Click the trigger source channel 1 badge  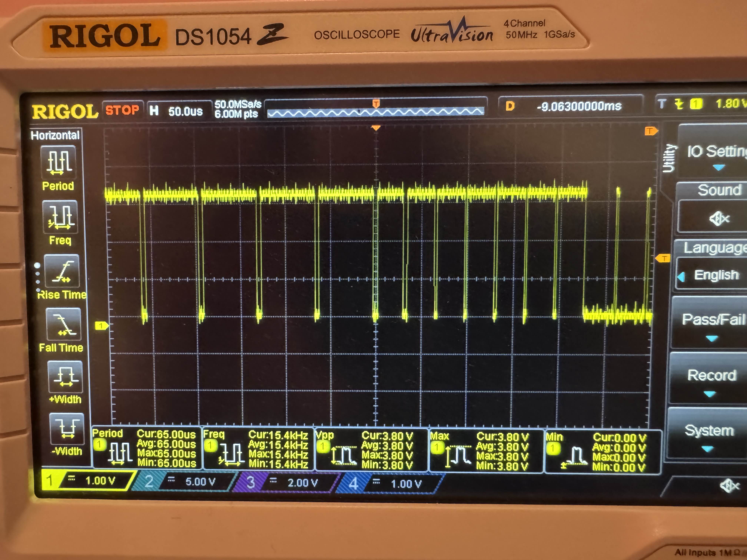(x=696, y=104)
